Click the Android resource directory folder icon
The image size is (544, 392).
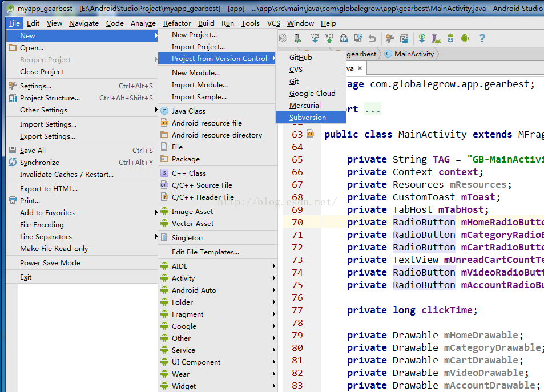tap(164, 135)
